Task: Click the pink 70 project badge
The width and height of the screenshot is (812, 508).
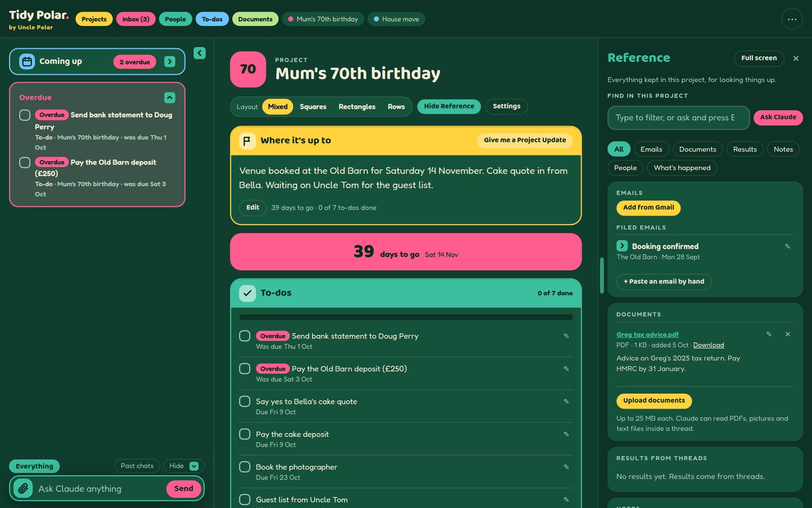Action: tap(248, 69)
